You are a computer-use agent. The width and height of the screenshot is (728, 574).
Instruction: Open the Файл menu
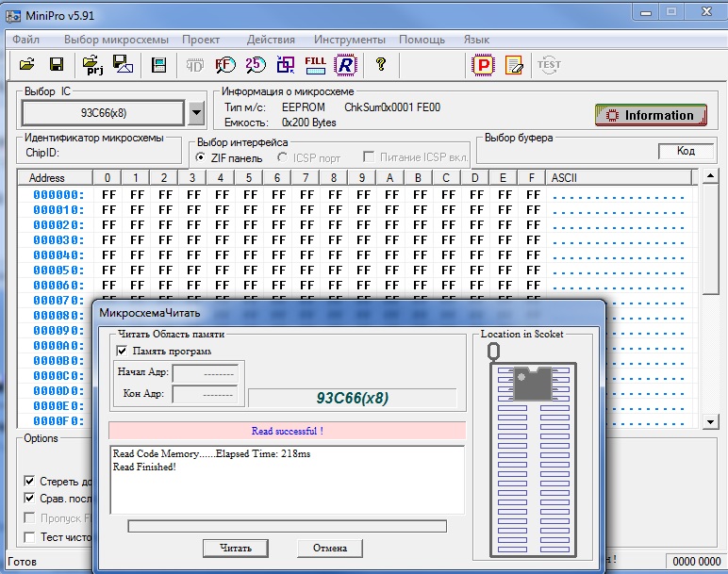pyautogui.click(x=26, y=40)
